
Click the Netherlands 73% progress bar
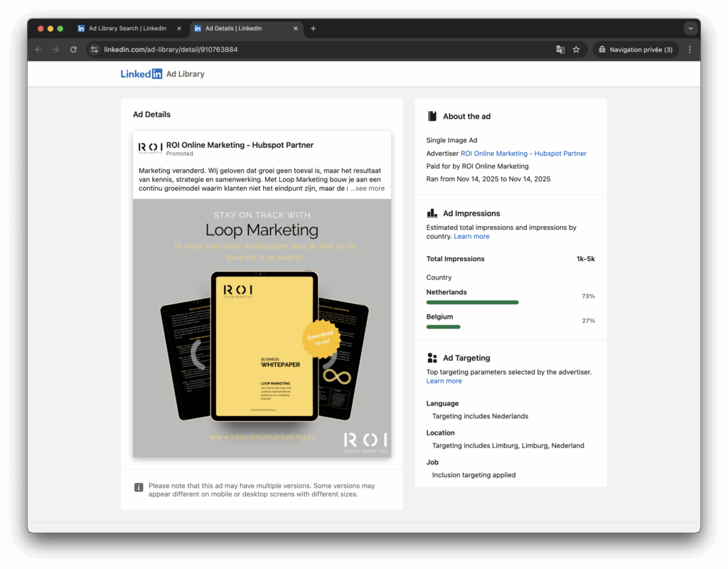tap(472, 302)
